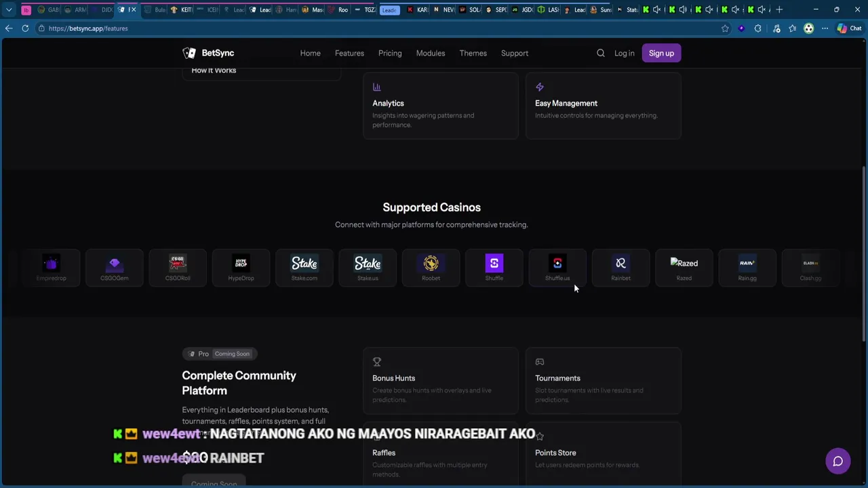Click the BetSync logo in header

coord(208,53)
